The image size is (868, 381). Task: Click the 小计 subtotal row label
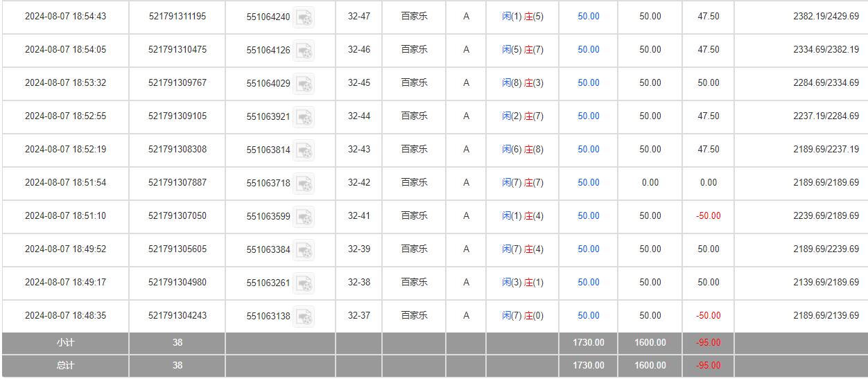[66, 342]
